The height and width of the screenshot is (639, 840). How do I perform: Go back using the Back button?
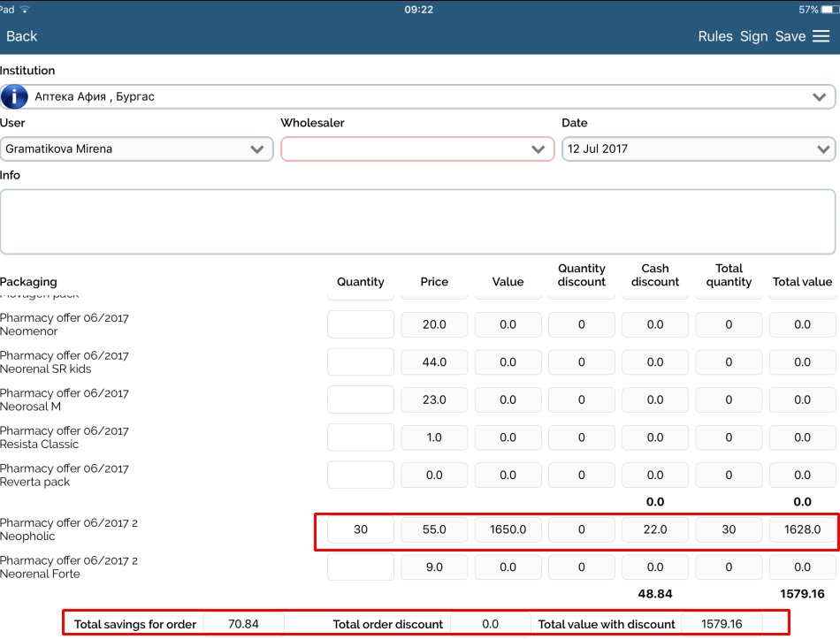coord(22,36)
